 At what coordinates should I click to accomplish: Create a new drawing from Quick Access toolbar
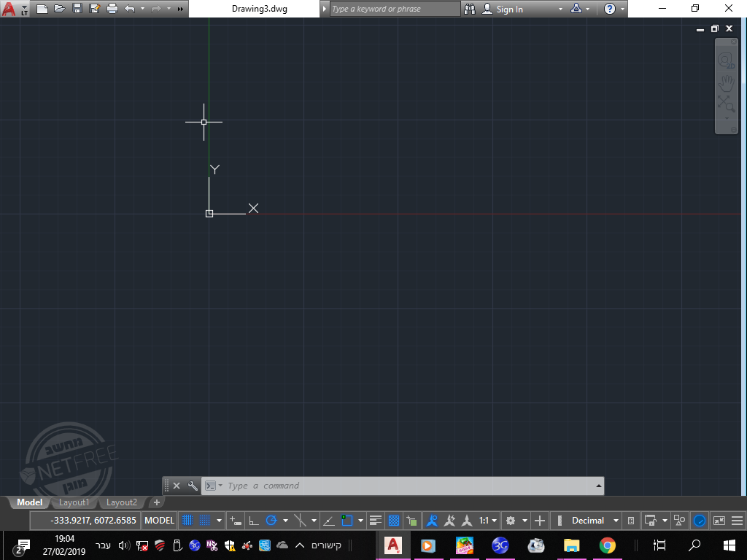pyautogui.click(x=42, y=9)
